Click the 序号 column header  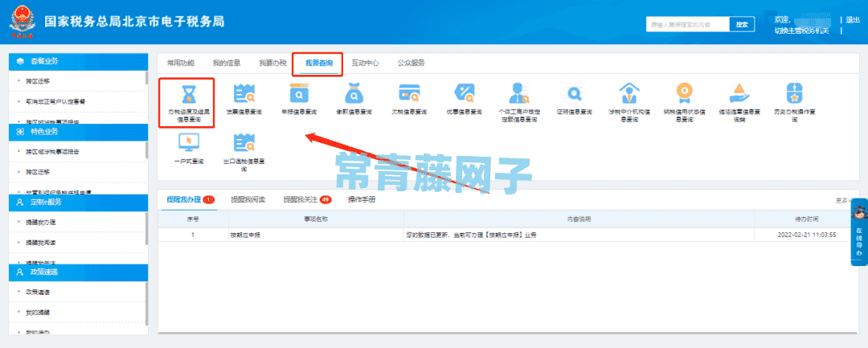(193, 219)
